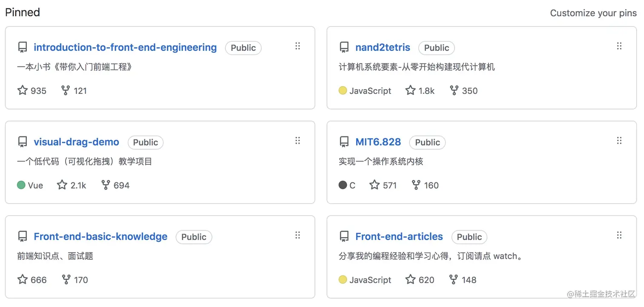The height and width of the screenshot is (307, 644).
Task: Open the visual-drag-demo repository
Action: coord(76,142)
